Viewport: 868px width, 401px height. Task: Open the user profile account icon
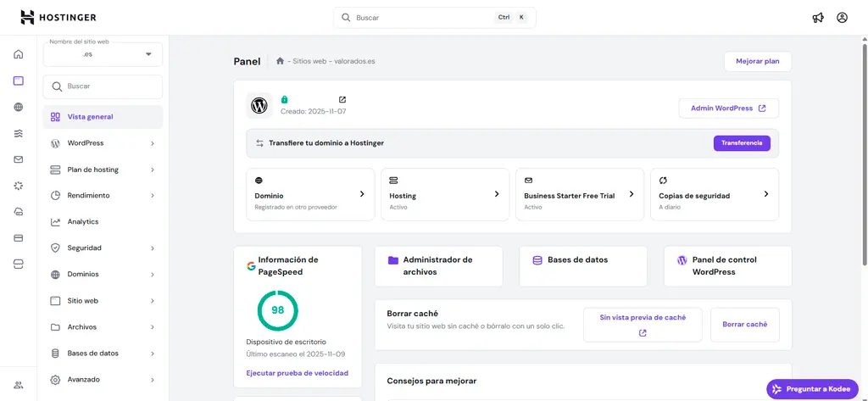click(842, 17)
